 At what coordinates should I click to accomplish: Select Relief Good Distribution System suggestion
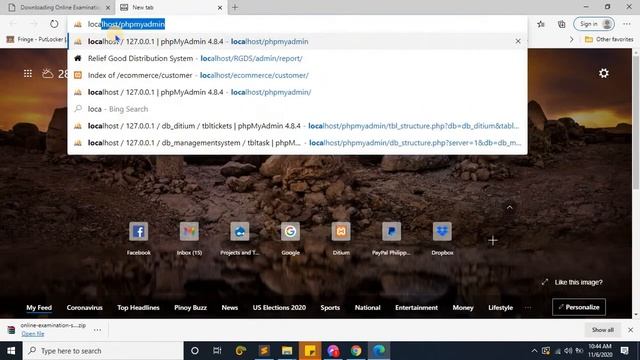point(297,58)
